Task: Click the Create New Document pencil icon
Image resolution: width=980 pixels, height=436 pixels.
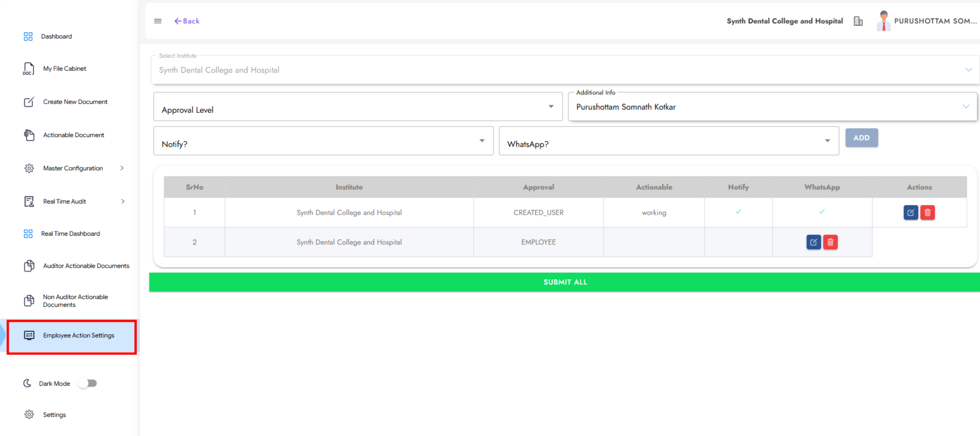Action: [29, 102]
